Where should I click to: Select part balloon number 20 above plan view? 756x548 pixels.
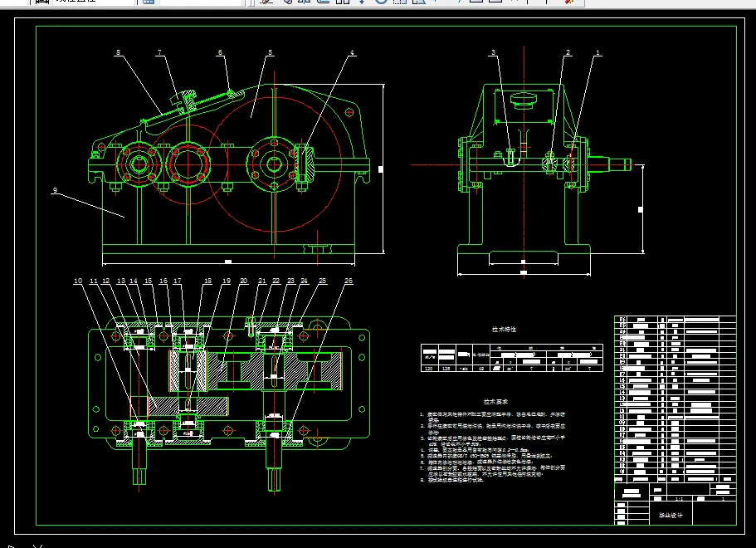(243, 281)
